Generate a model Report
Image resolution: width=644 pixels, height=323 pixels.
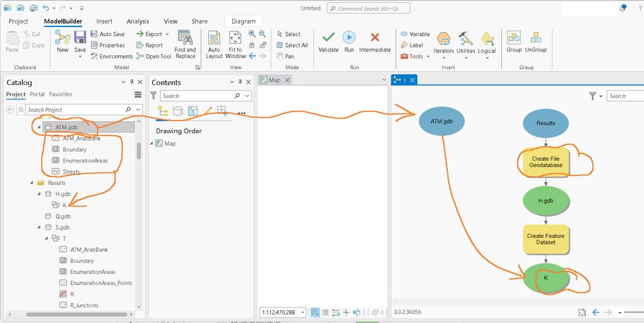pos(150,45)
